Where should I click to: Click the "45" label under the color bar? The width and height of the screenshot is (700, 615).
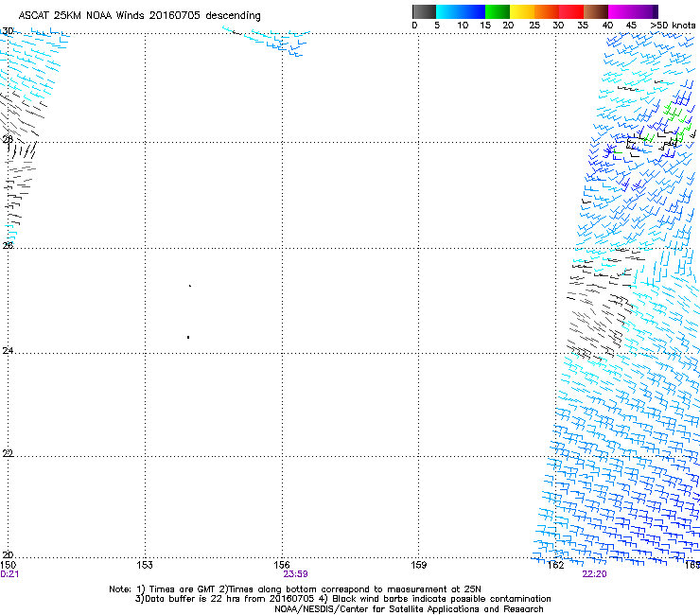(631, 26)
